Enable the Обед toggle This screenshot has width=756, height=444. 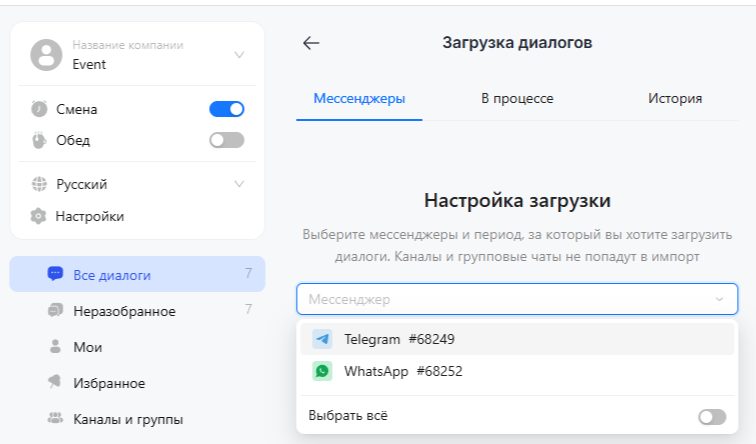226,140
